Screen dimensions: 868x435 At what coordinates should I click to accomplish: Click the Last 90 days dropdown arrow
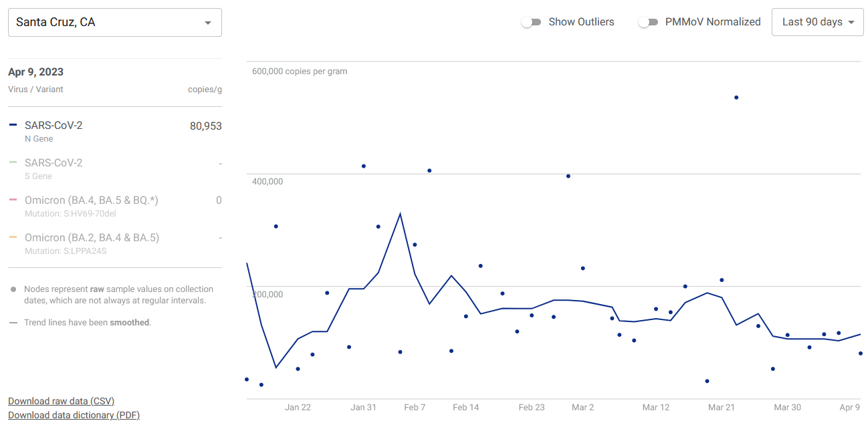[x=851, y=23]
